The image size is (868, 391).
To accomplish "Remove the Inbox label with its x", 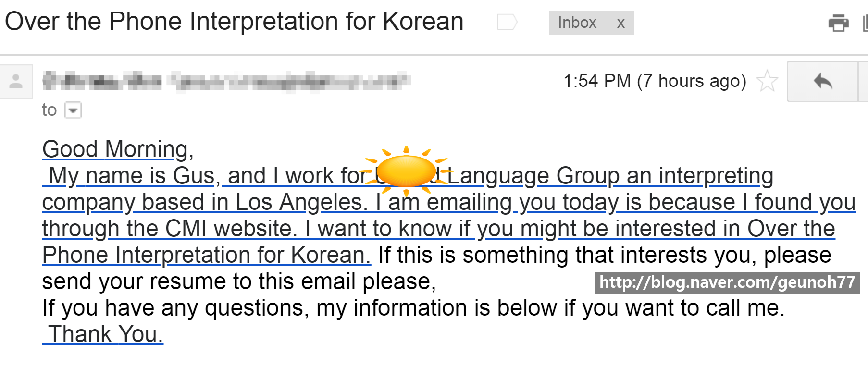I will (x=621, y=23).
